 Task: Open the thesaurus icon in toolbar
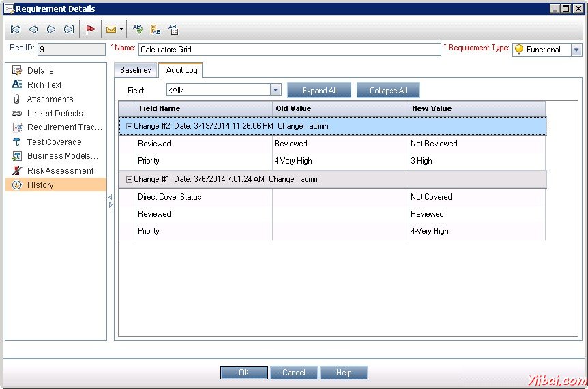156,29
